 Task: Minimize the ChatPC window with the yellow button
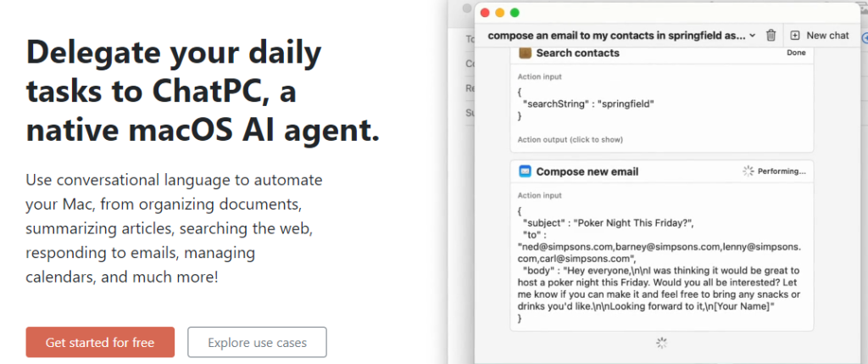tap(499, 13)
